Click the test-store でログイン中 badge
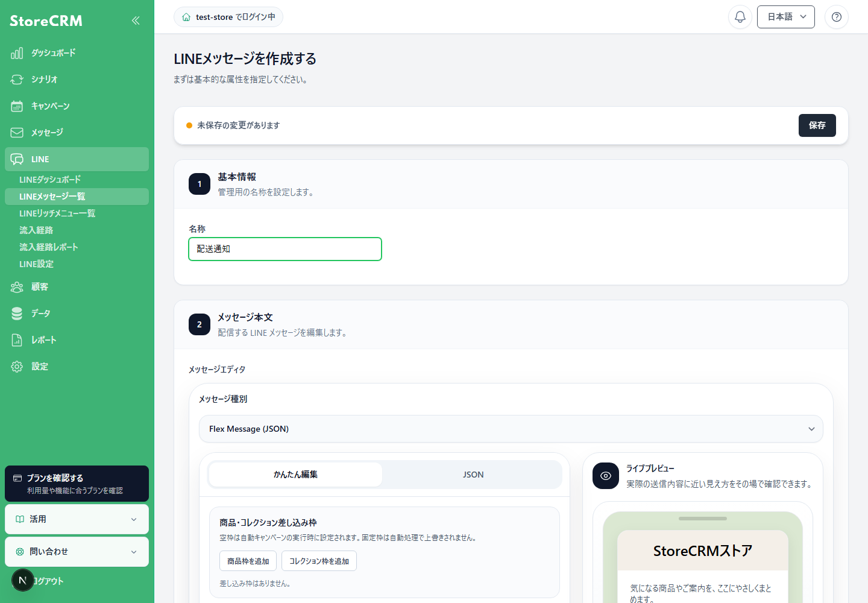The image size is (868, 603). pos(228,17)
